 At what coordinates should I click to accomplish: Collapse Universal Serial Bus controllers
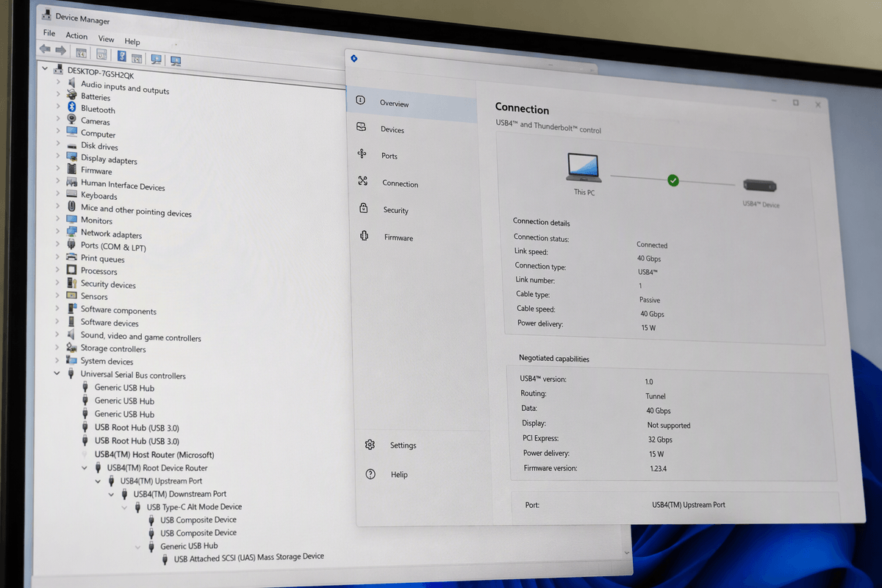click(x=57, y=373)
